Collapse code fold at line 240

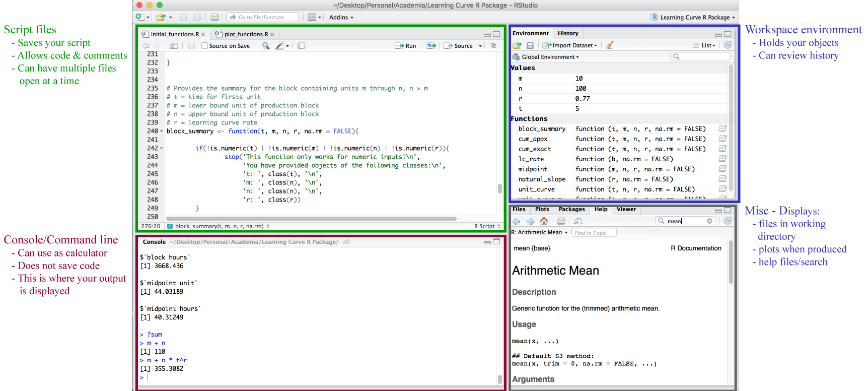tap(162, 132)
